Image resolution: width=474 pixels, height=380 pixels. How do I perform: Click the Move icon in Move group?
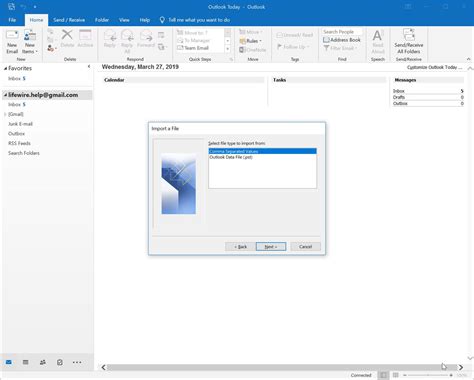(x=242, y=32)
